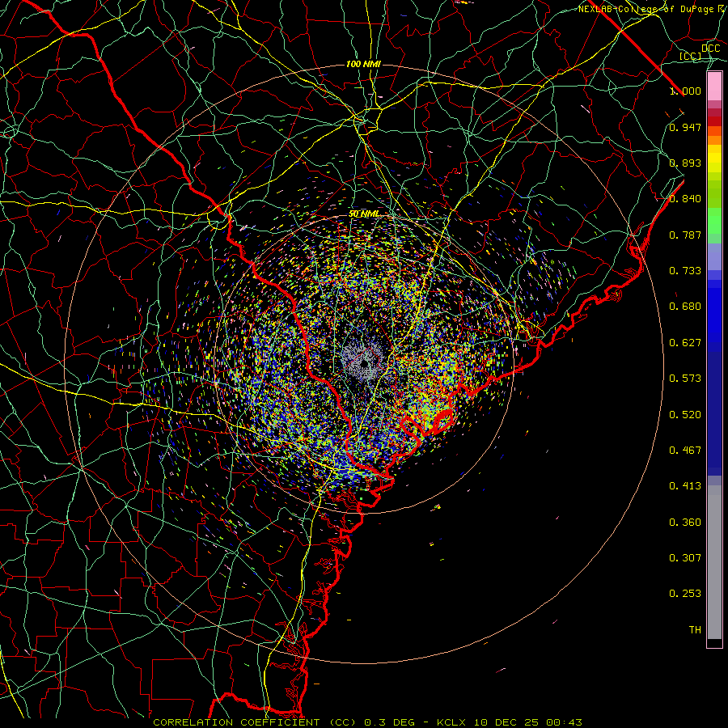Click the 0.520 scale value

(x=685, y=415)
